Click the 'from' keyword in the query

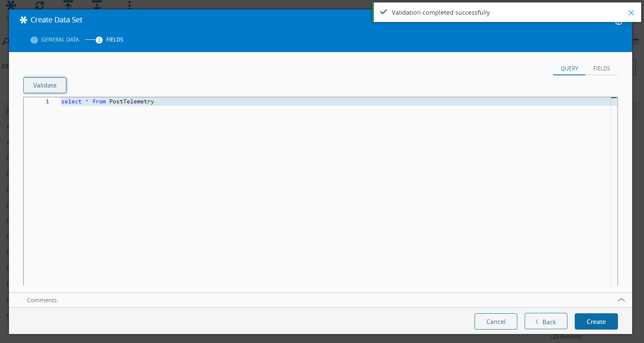[99, 101]
